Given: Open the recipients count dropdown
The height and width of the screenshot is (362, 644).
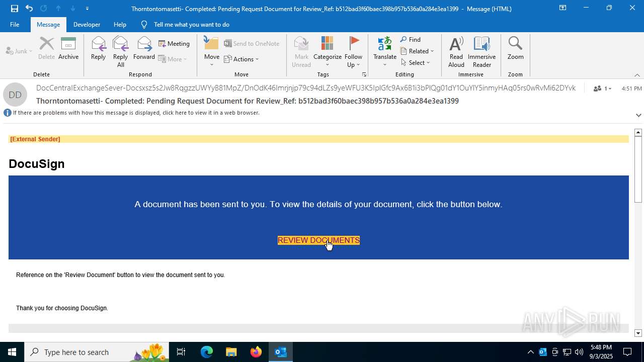Looking at the screenshot, I should pyautogui.click(x=602, y=88).
